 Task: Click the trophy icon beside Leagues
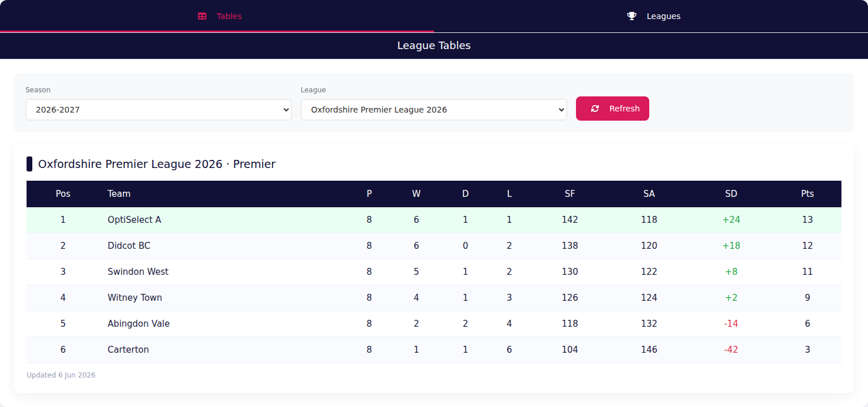click(632, 16)
